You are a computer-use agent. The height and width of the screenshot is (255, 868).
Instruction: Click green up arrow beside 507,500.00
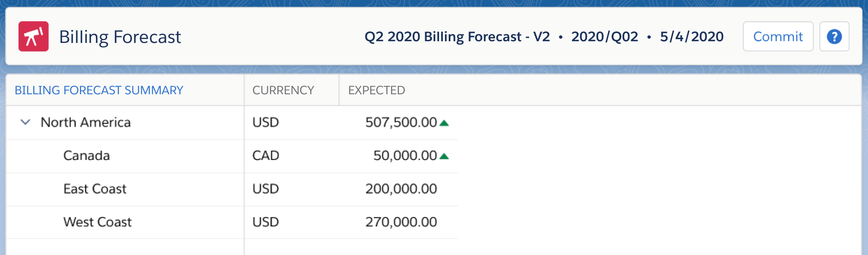point(444,123)
